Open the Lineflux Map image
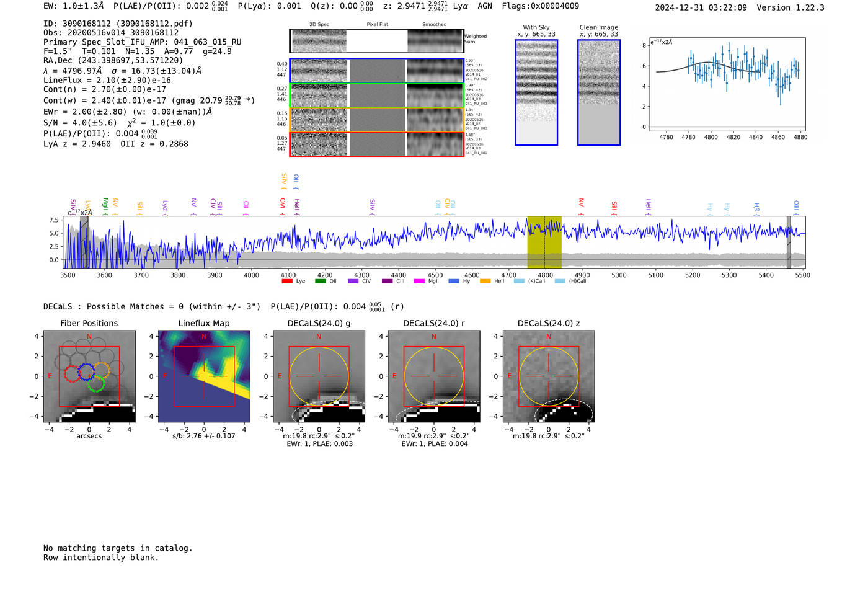Image resolution: width=868 pixels, height=591 pixels. (204, 376)
